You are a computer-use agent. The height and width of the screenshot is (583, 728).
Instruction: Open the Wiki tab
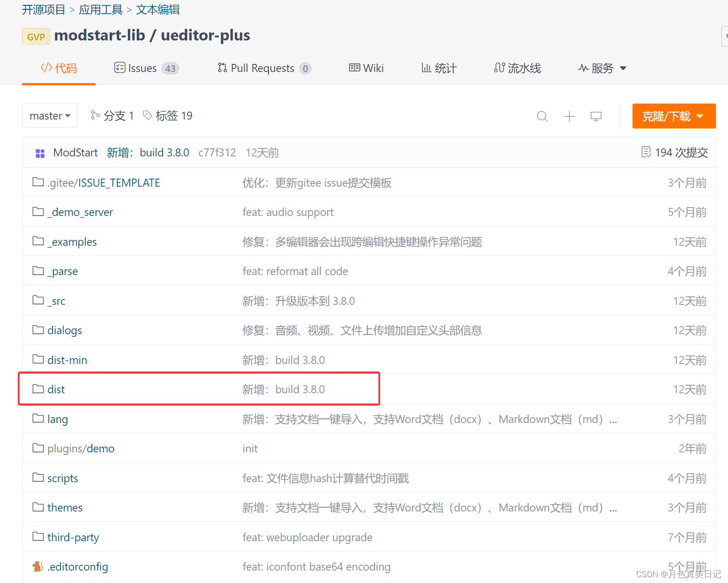(366, 68)
